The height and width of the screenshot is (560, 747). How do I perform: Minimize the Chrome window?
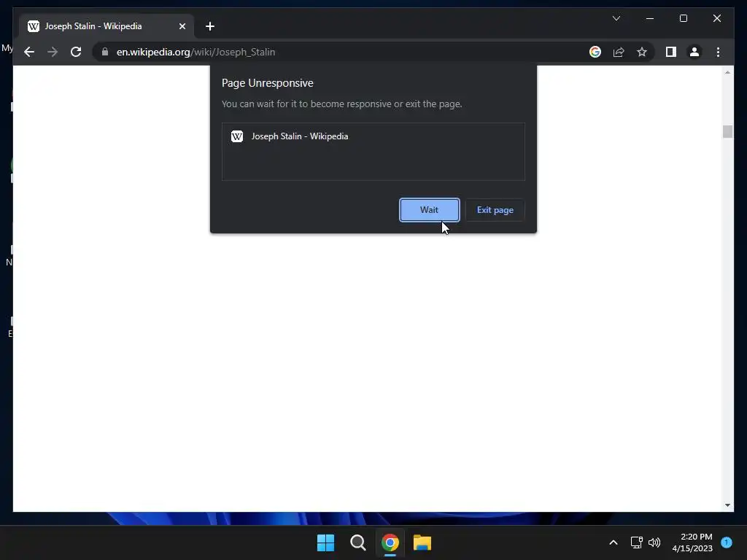coord(650,18)
